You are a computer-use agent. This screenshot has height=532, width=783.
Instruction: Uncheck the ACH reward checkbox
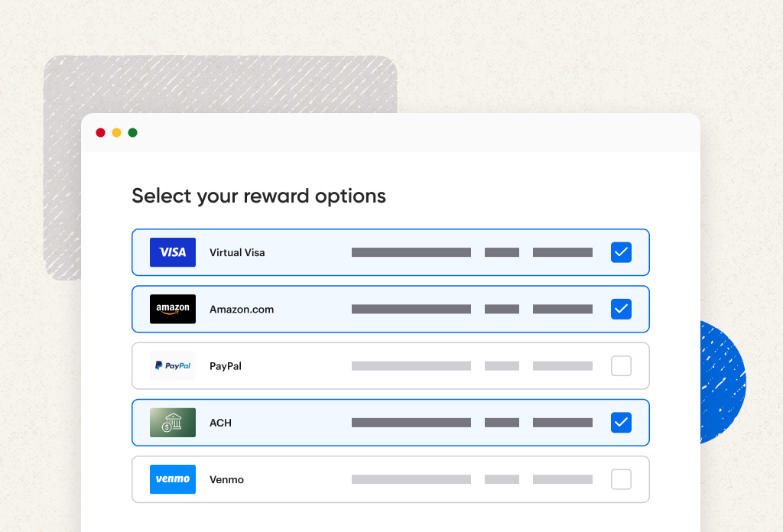point(621,422)
